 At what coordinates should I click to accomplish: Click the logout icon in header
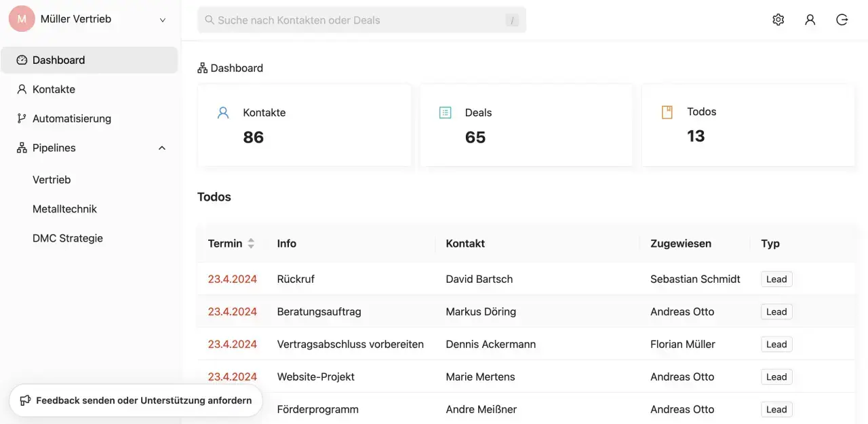pos(842,20)
